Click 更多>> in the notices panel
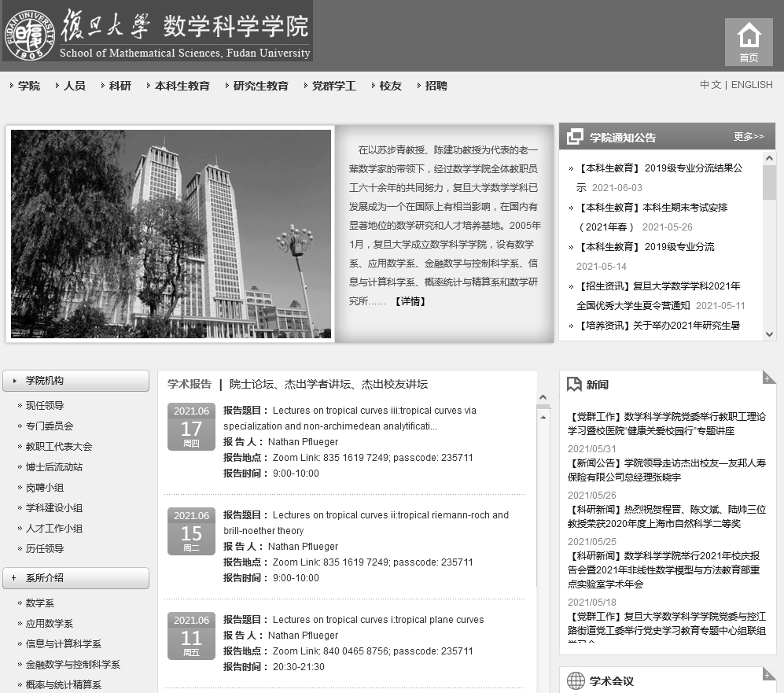The width and height of the screenshot is (784, 693). tap(749, 137)
